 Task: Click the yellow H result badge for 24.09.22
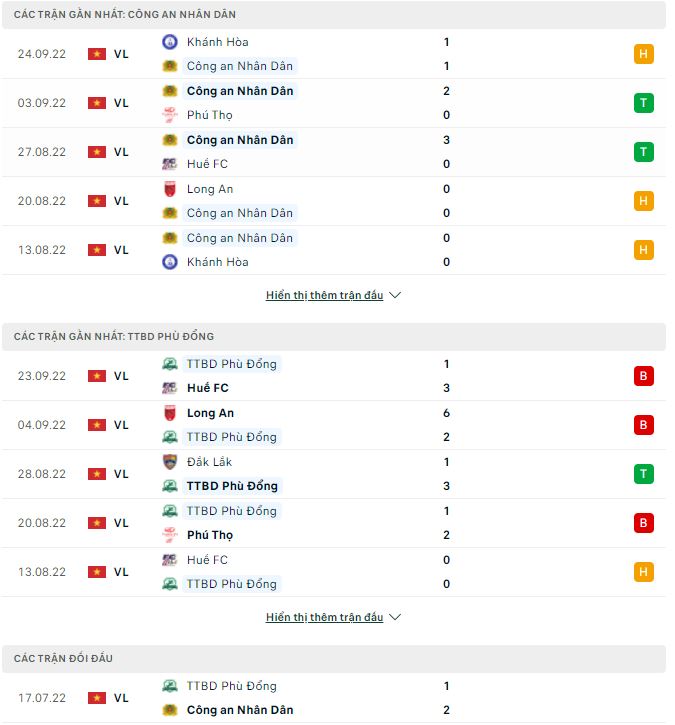point(644,54)
